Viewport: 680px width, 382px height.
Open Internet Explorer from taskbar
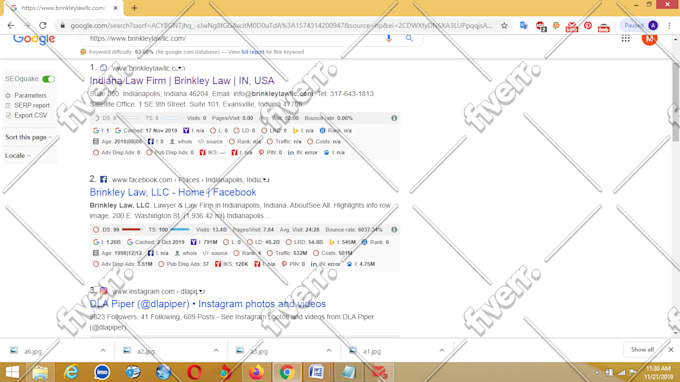[71, 372]
